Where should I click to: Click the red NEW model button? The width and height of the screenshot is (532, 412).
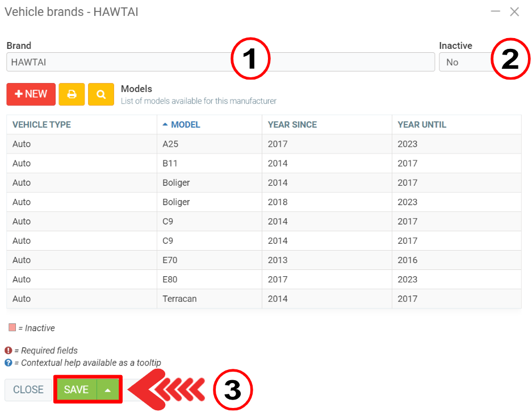pos(31,94)
